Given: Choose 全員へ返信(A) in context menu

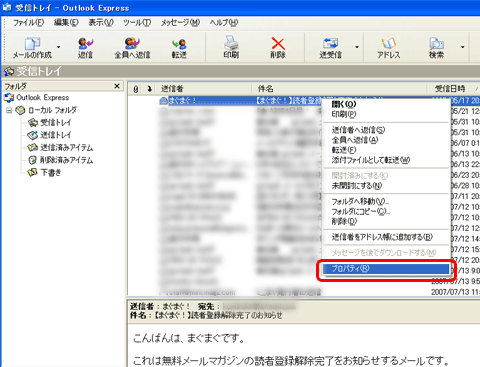Looking at the screenshot, I should click(355, 140).
